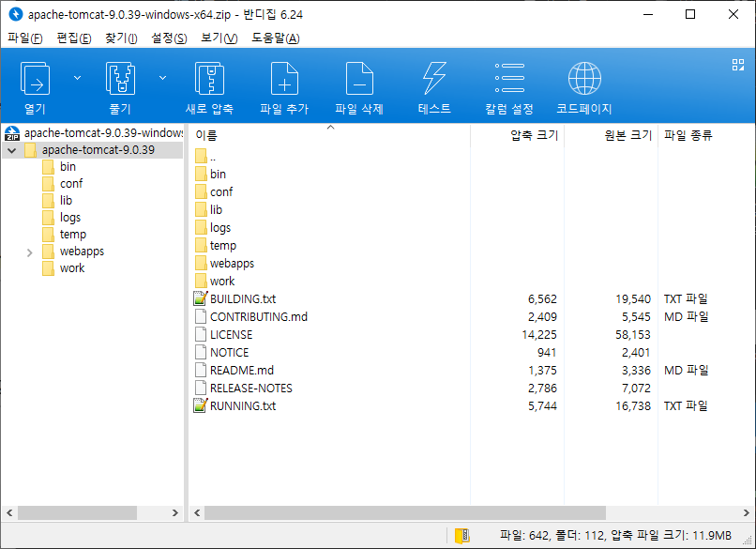Click the 파일 삭제 (Delete file) icon

pyautogui.click(x=359, y=79)
